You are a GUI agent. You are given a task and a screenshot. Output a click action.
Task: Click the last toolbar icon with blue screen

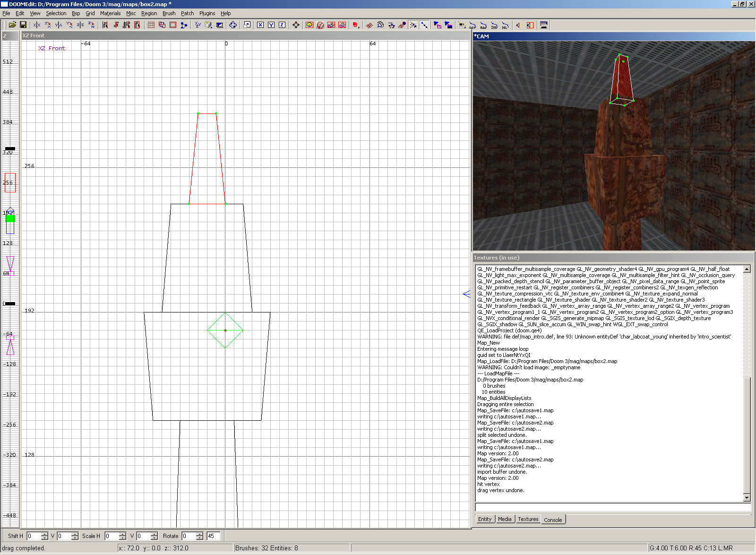(544, 25)
